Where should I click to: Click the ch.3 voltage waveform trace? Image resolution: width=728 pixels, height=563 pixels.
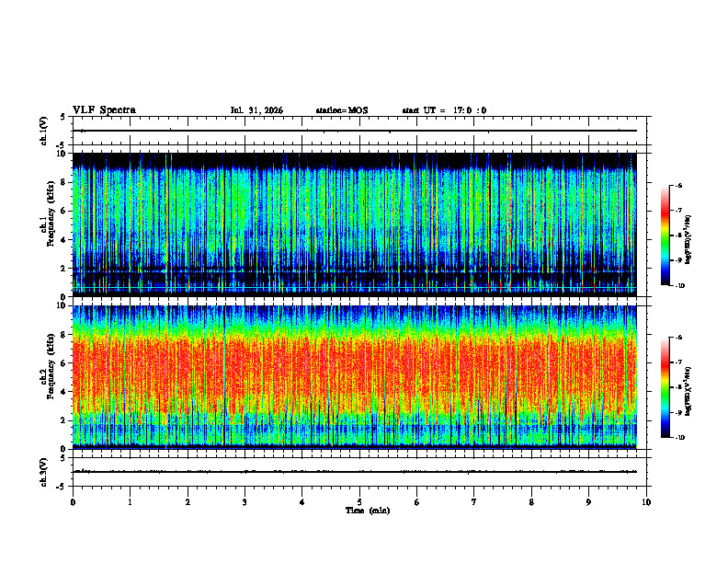(355, 472)
